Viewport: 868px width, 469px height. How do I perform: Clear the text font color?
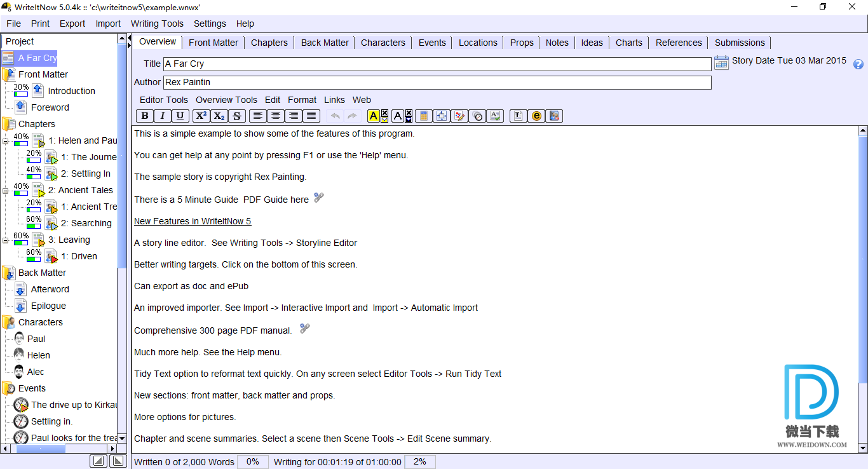point(409,112)
